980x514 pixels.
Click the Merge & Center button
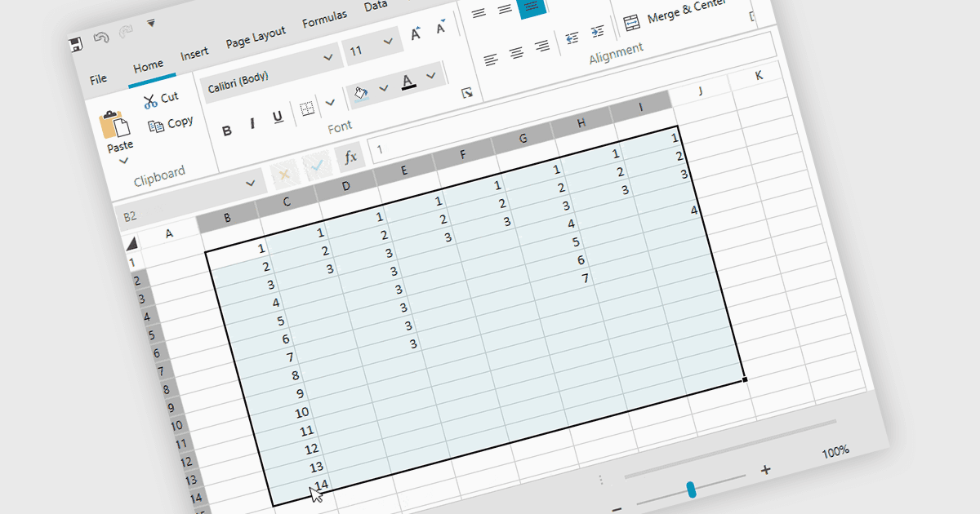click(675, 15)
